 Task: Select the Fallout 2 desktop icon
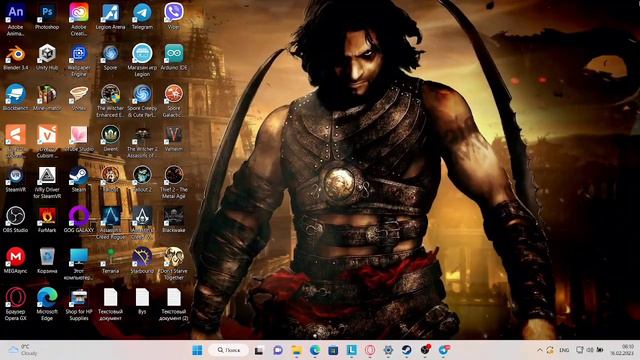click(142, 179)
